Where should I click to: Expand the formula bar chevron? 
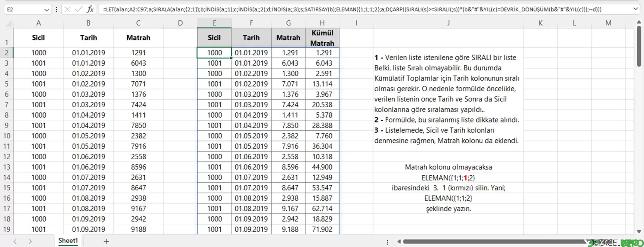tap(636, 9)
